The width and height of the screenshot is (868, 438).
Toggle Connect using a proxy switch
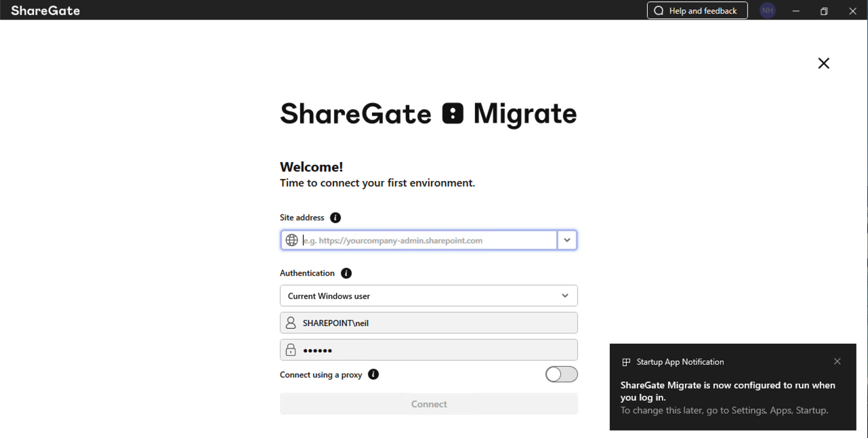tap(562, 374)
